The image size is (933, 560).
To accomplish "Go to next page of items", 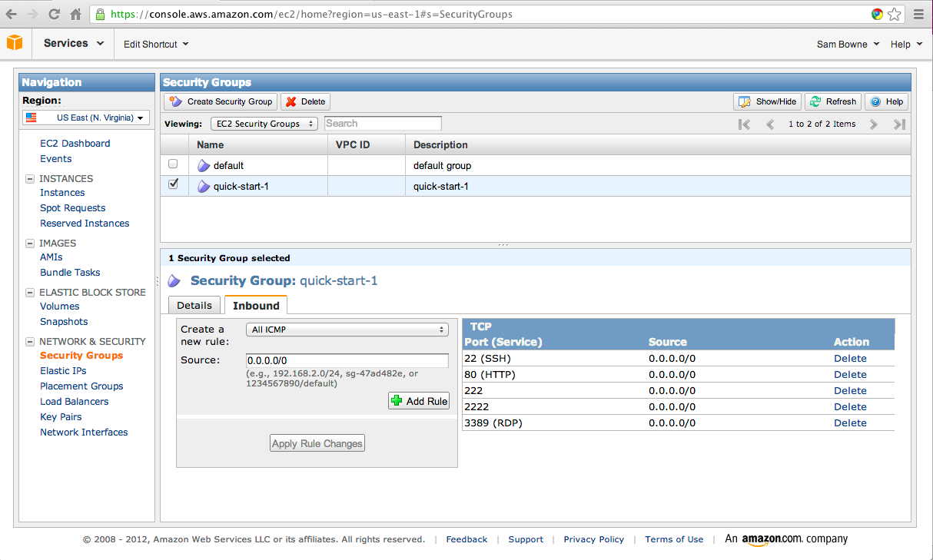I will [874, 124].
